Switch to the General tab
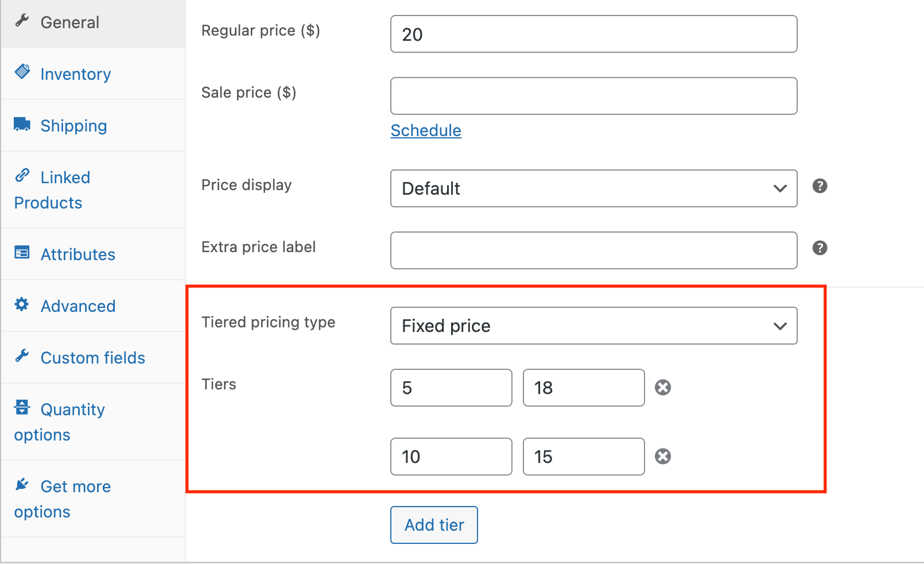Screen dimensions: 924x564 [x=70, y=23]
